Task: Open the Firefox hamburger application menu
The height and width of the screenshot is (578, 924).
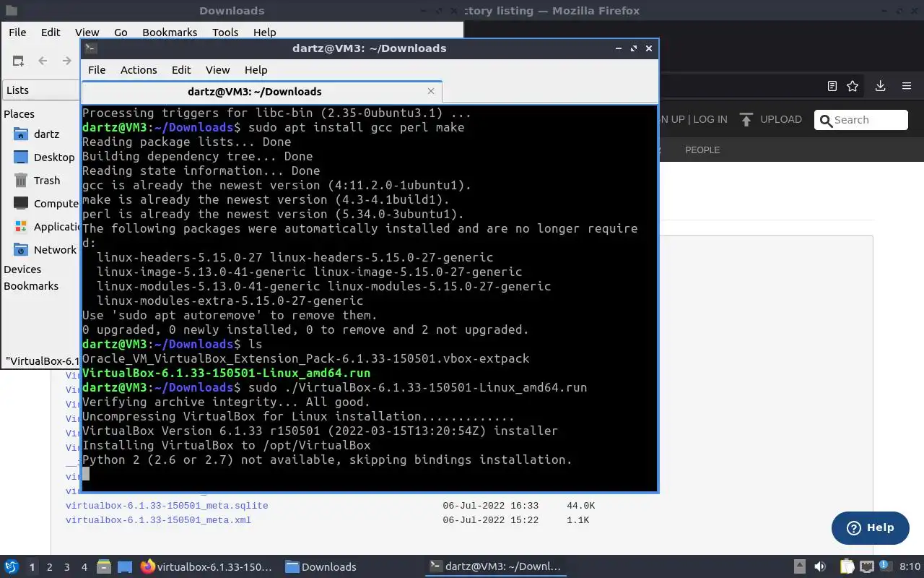Action: 907,86
